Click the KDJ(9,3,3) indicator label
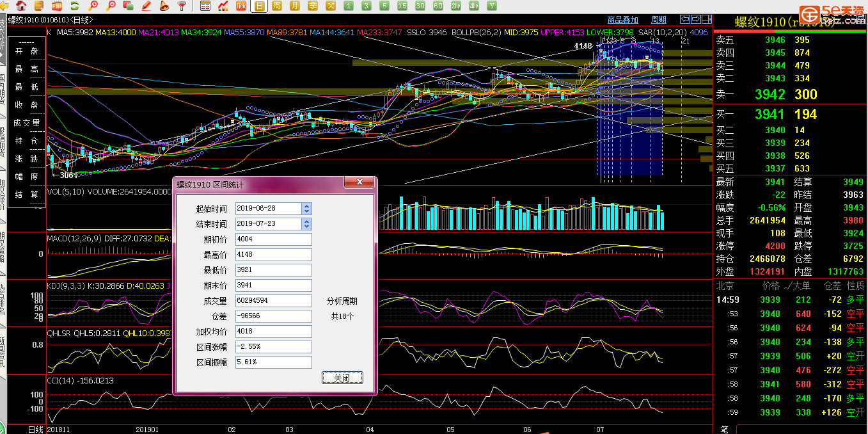 [x=67, y=285]
